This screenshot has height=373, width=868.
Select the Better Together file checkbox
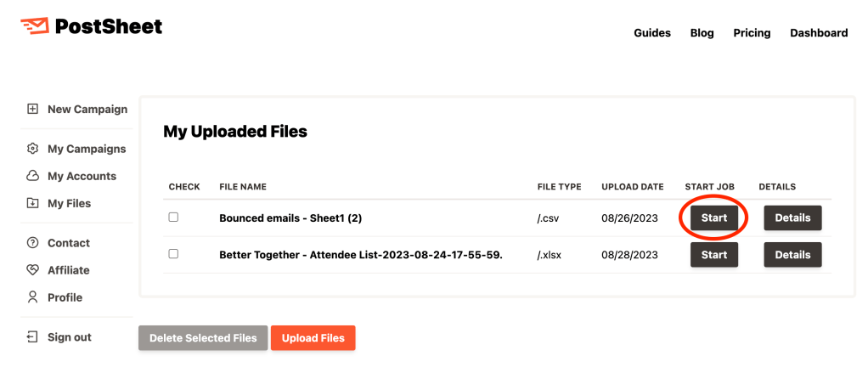click(x=173, y=254)
